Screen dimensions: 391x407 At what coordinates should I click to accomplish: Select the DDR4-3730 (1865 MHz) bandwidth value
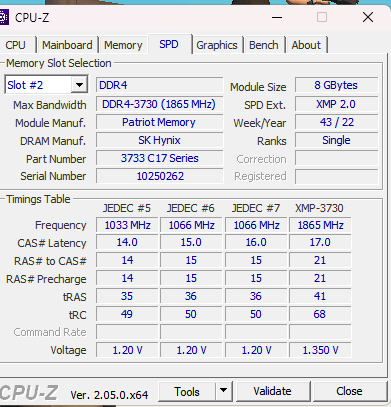coord(159,104)
